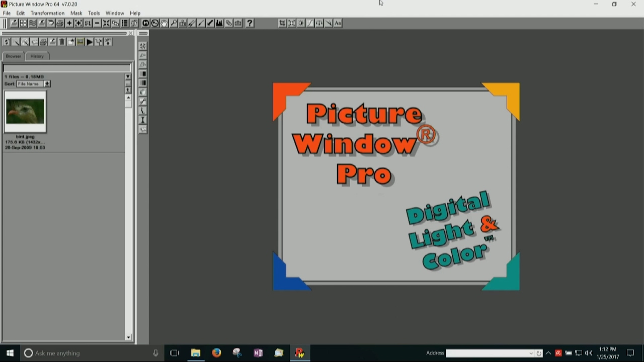Open the Address dropdown arrow in taskbar

(531, 353)
